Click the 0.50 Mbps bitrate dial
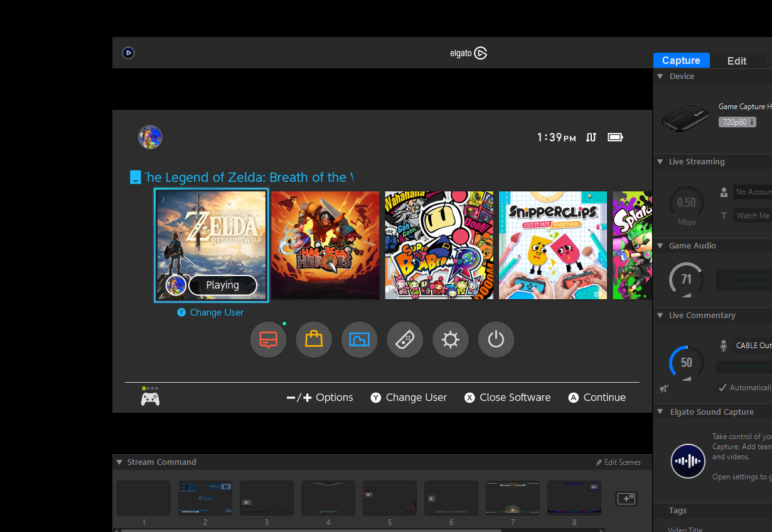772x532 pixels. (x=686, y=203)
